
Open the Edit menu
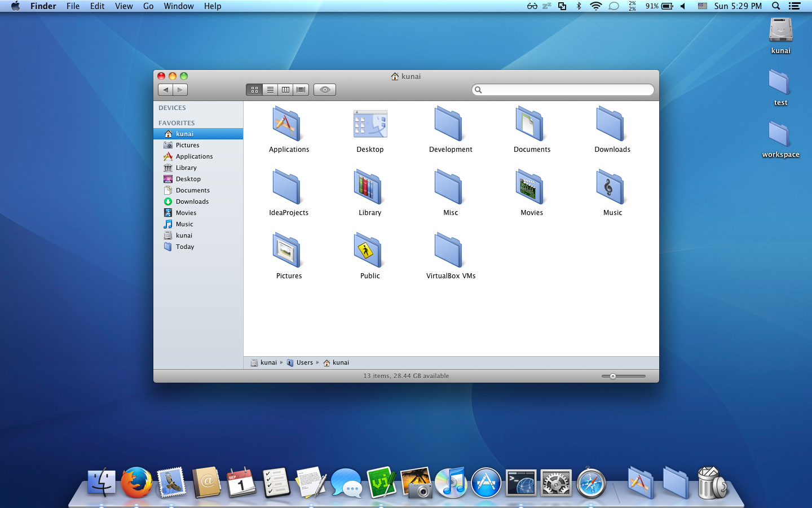click(x=98, y=6)
